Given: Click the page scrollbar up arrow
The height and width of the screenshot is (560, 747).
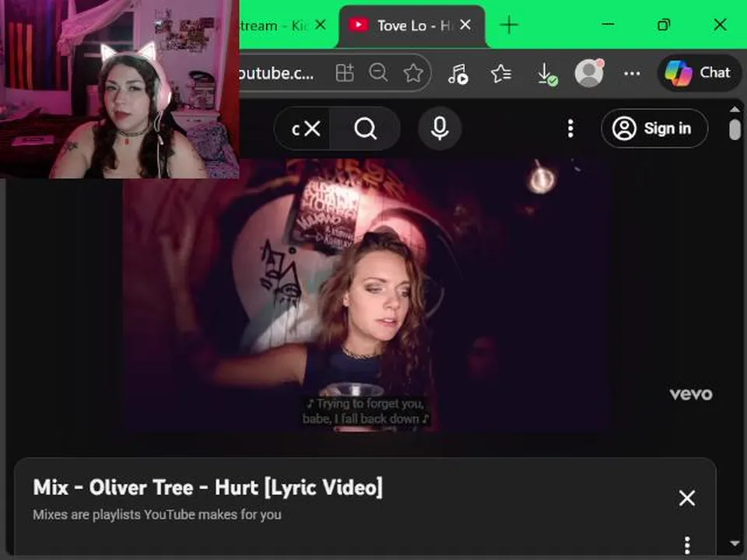Looking at the screenshot, I should pyautogui.click(x=735, y=110).
